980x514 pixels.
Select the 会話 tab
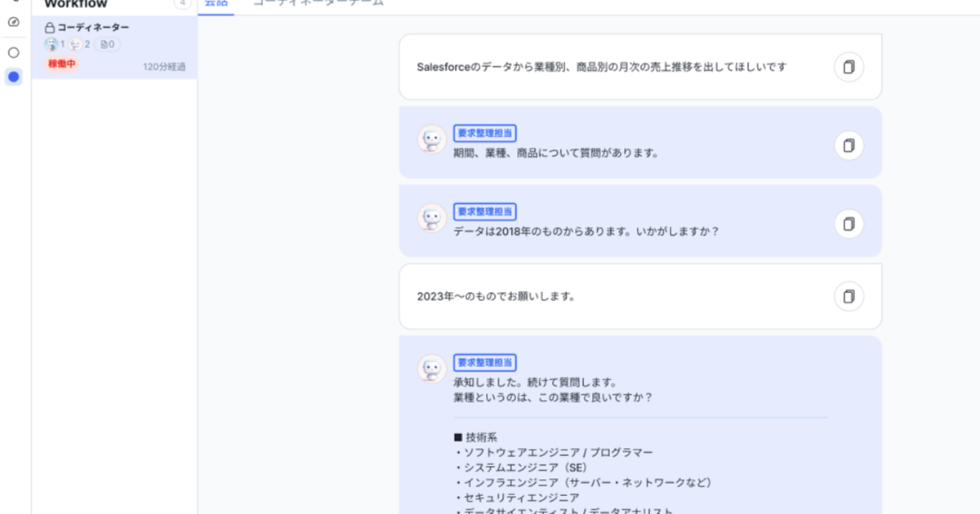(x=215, y=3)
